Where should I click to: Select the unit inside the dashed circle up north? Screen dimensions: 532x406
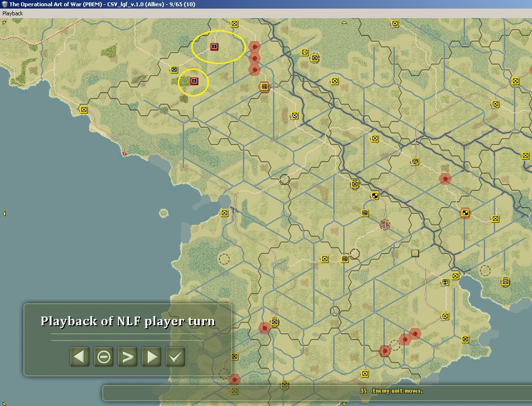(x=315, y=58)
